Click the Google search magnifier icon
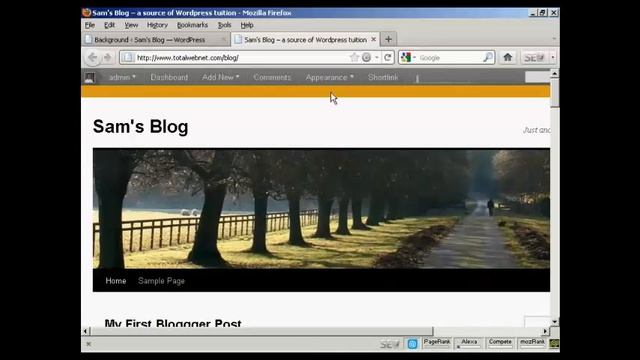 coord(488,58)
